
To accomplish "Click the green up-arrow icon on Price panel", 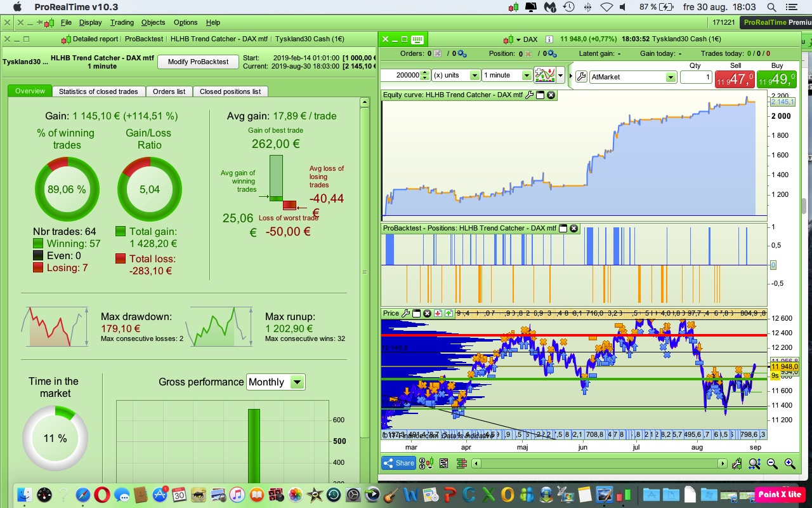I will click(449, 313).
